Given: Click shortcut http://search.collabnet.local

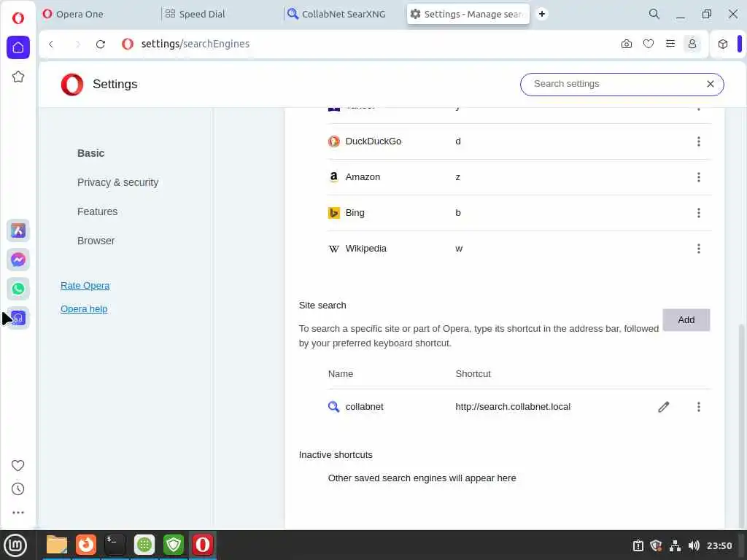Looking at the screenshot, I should coord(513,407).
